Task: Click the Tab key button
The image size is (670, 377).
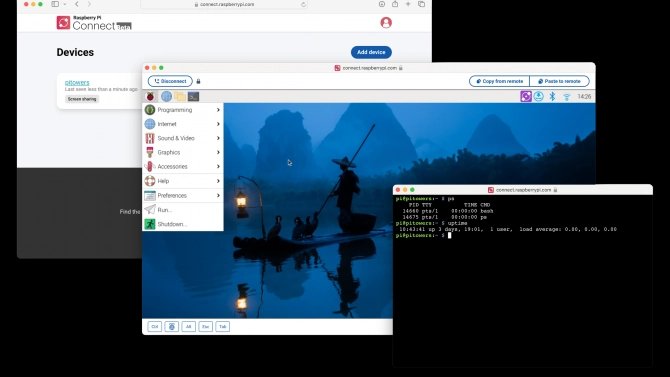Action: tap(223, 327)
